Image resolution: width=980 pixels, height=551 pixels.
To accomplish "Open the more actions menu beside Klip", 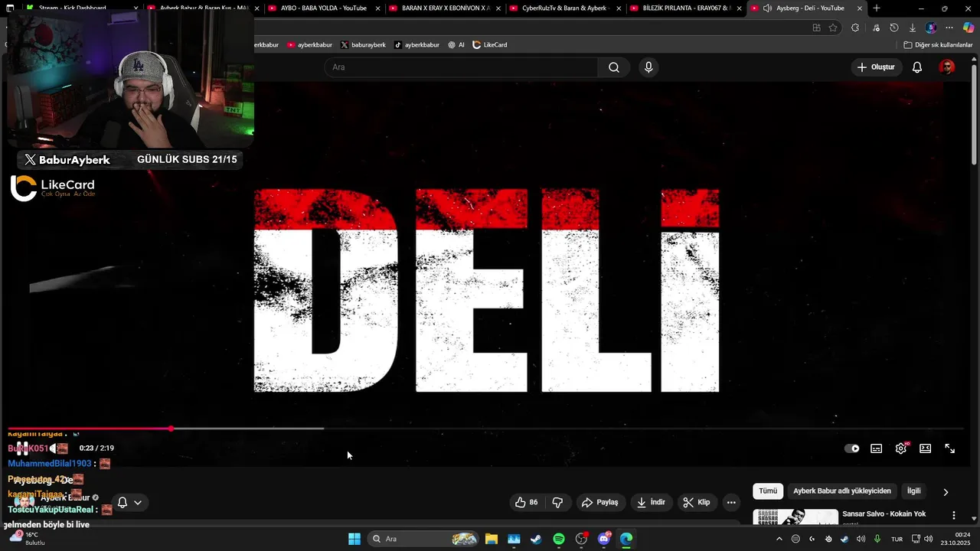I will 731,502.
